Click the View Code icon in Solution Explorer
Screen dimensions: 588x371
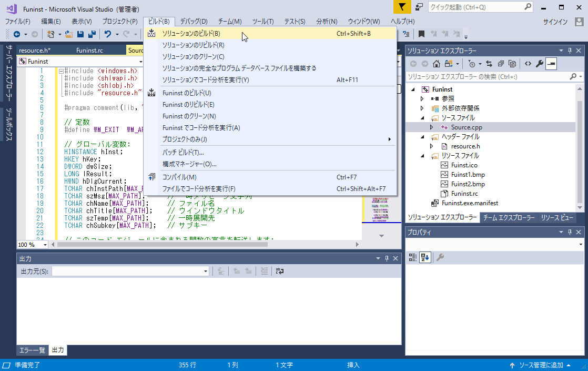(528, 64)
